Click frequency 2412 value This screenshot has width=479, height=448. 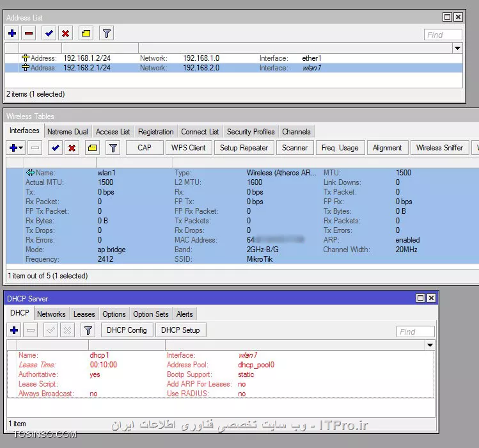pyautogui.click(x=106, y=259)
